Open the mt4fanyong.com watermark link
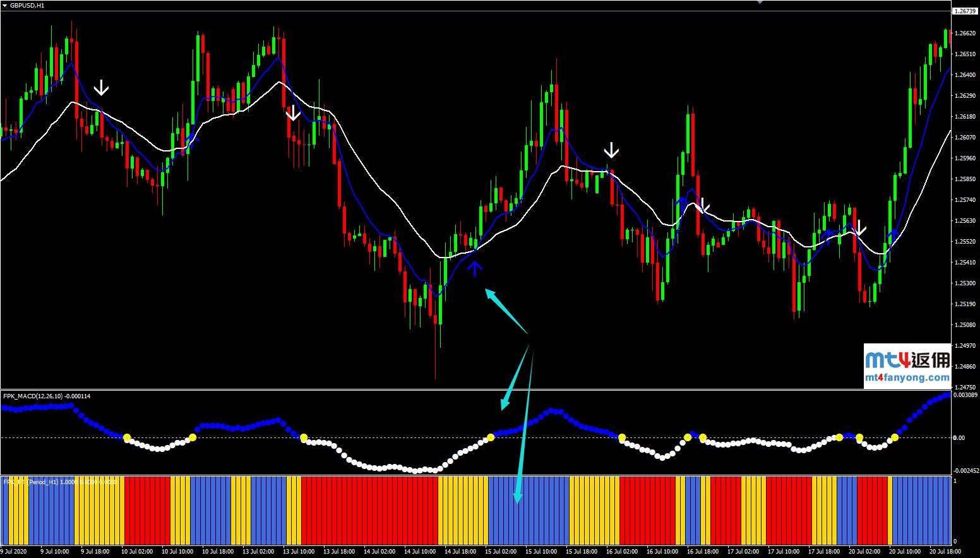 click(907, 378)
